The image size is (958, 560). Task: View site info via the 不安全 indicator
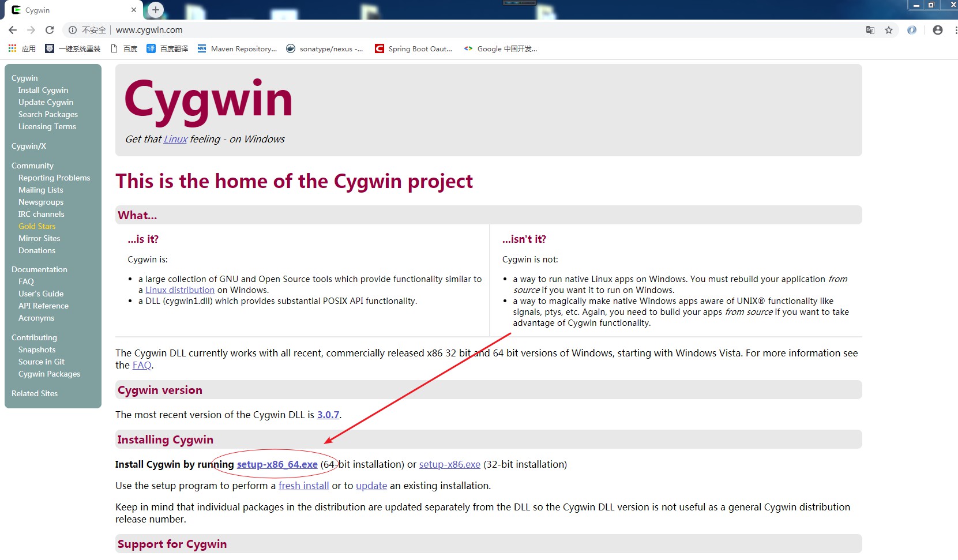tap(89, 30)
